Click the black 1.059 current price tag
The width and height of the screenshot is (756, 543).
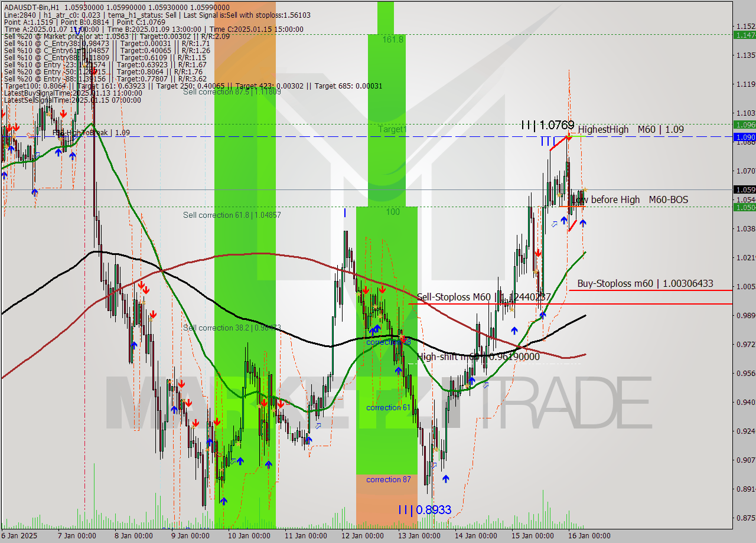pos(744,189)
